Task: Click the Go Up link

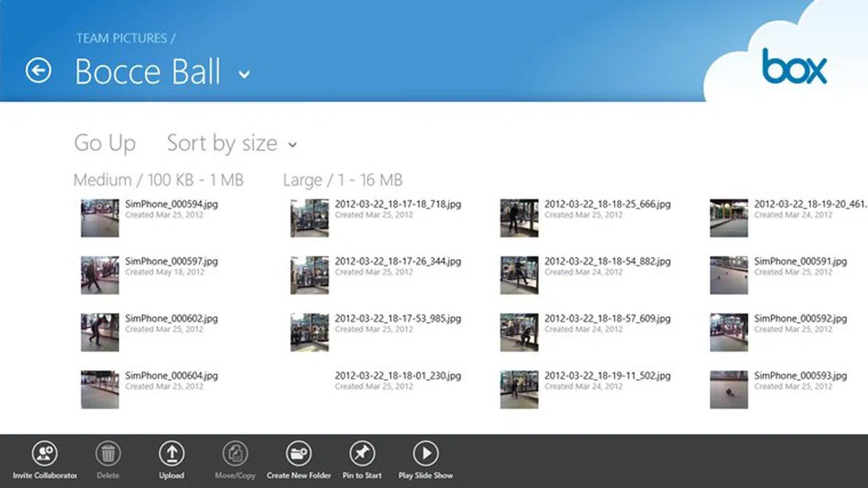Action: pos(105,143)
